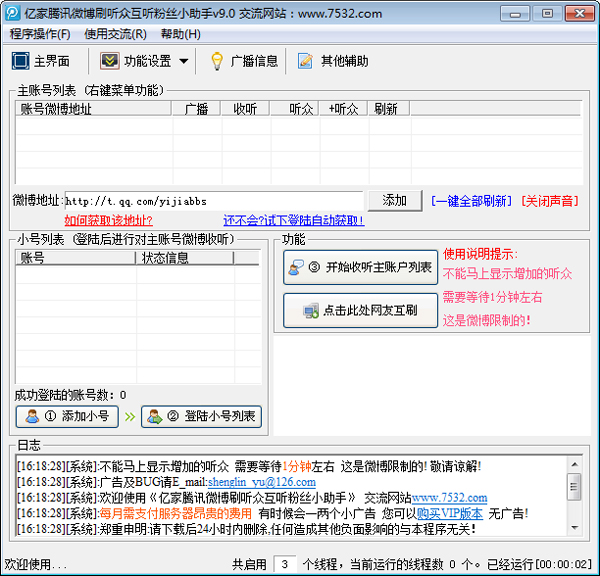Viewport: 600px width, 576px height.
Task: Click the 添加 button
Action: pyautogui.click(x=394, y=200)
